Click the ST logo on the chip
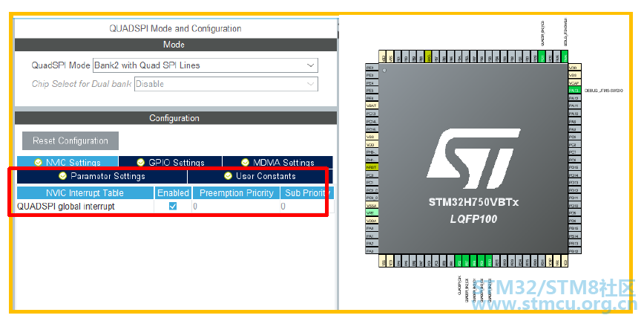Viewport: 644px width, 321px height. (473, 159)
